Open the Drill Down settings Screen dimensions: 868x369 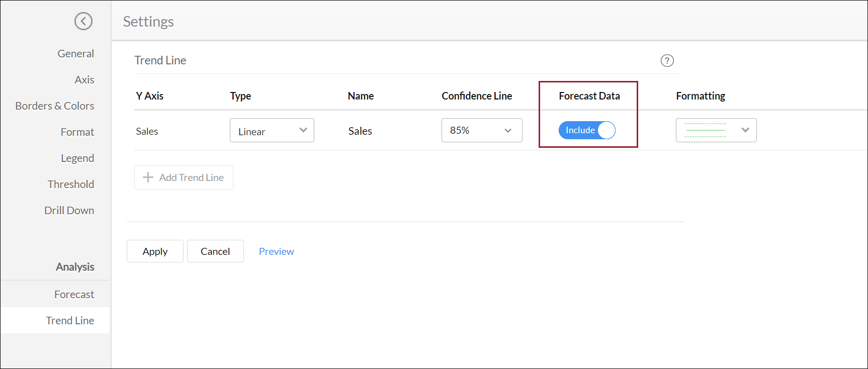tap(69, 211)
